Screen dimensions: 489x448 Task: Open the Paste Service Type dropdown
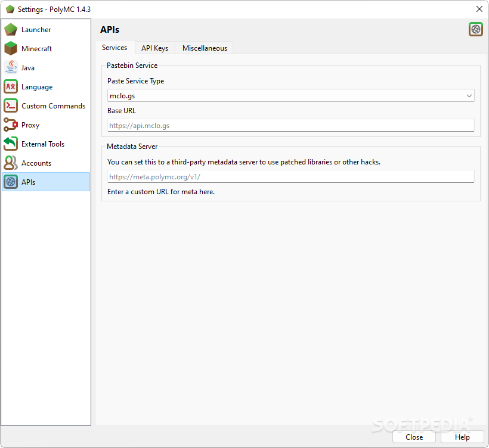tap(290, 96)
